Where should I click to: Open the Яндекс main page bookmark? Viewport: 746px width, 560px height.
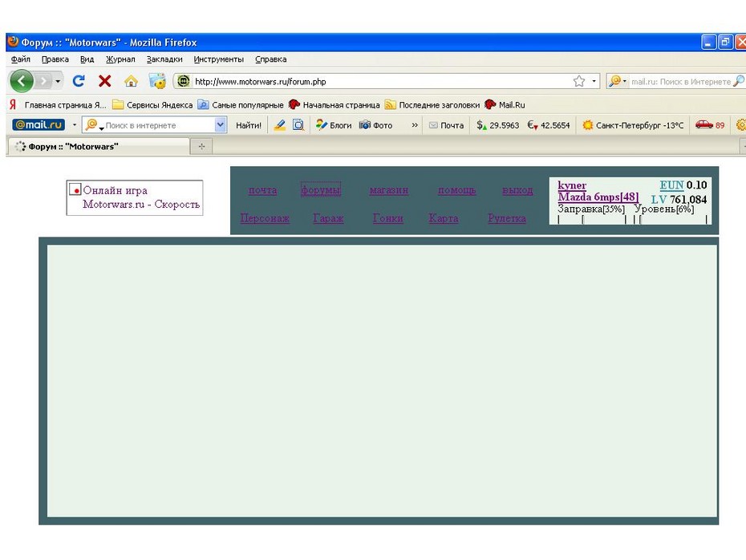point(58,104)
